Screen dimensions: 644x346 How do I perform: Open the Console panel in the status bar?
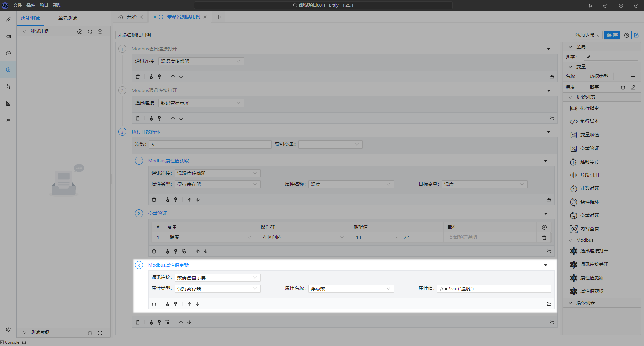12,342
